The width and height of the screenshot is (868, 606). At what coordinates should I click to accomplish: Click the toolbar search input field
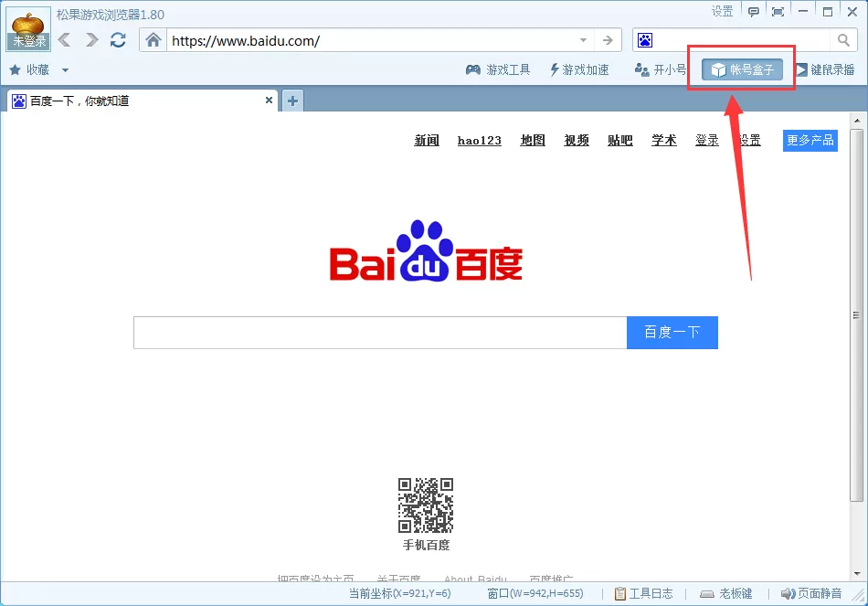[742, 40]
